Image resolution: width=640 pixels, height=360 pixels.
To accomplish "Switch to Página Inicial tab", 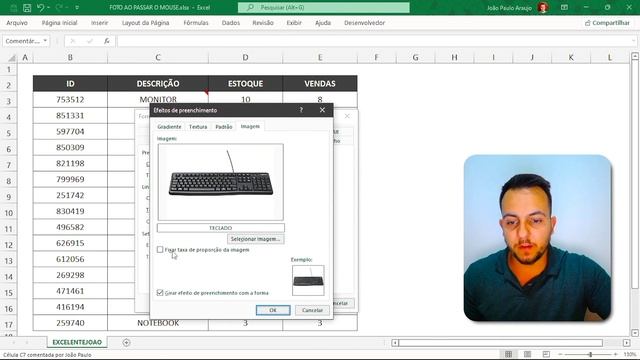I will 60,23.
